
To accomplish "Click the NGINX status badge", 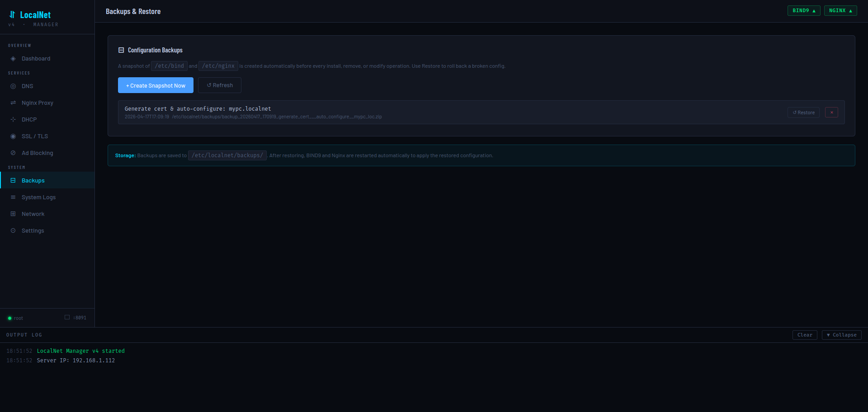I will click(x=840, y=10).
